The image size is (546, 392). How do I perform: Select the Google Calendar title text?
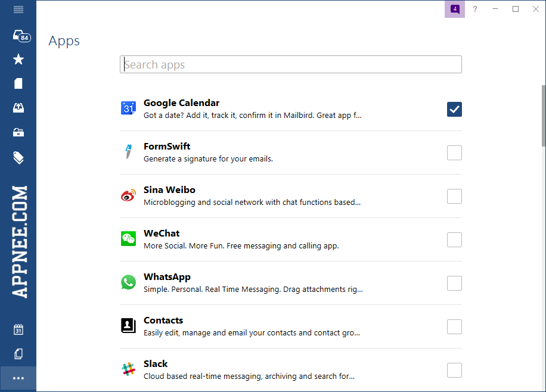[181, 103]
